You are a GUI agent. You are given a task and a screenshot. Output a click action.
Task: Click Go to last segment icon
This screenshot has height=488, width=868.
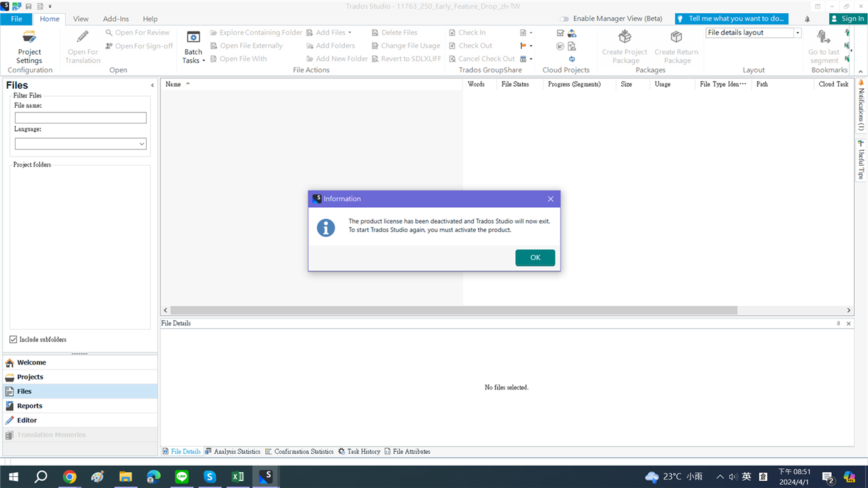(x=823, y=37)
